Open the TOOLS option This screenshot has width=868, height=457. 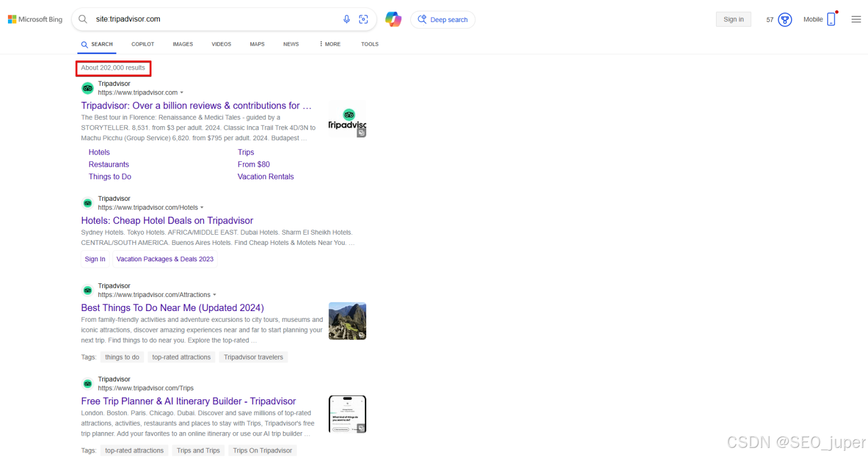point(370,44)
